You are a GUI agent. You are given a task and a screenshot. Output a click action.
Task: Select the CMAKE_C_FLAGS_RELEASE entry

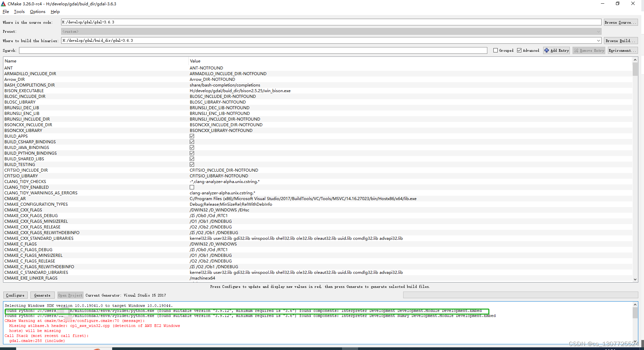pyautogui.click(x=30, y=261)
